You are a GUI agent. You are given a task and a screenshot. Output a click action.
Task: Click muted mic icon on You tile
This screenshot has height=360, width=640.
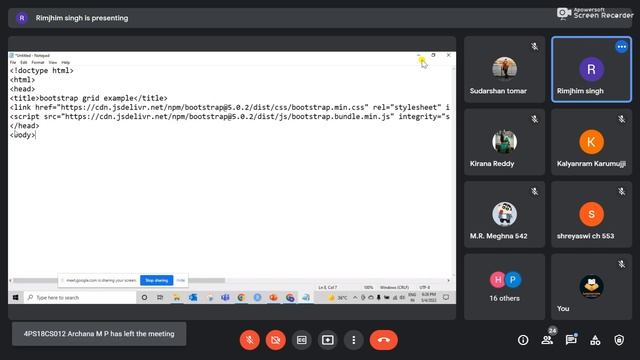click(x=621, y=264)
